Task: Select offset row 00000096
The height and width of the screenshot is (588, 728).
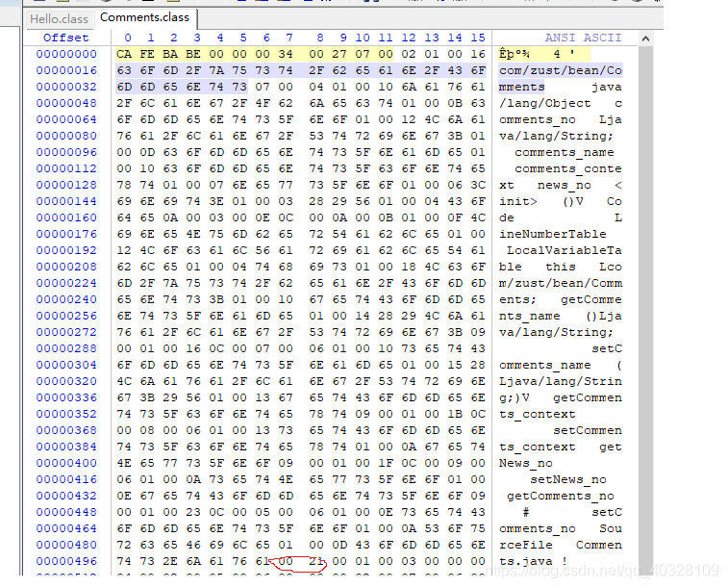Action: [x=66, y=152]
